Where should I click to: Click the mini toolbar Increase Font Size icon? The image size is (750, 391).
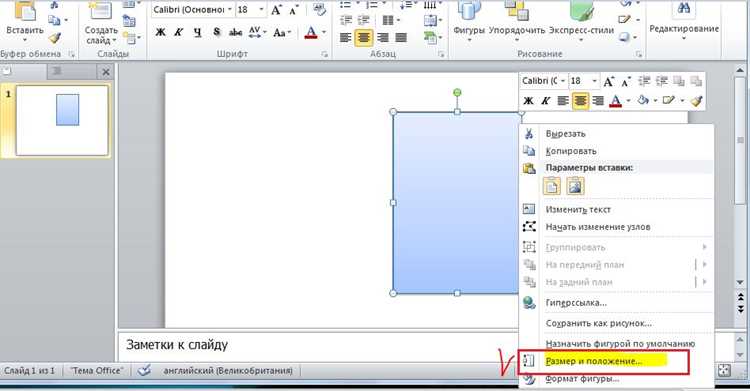(608, 82)
